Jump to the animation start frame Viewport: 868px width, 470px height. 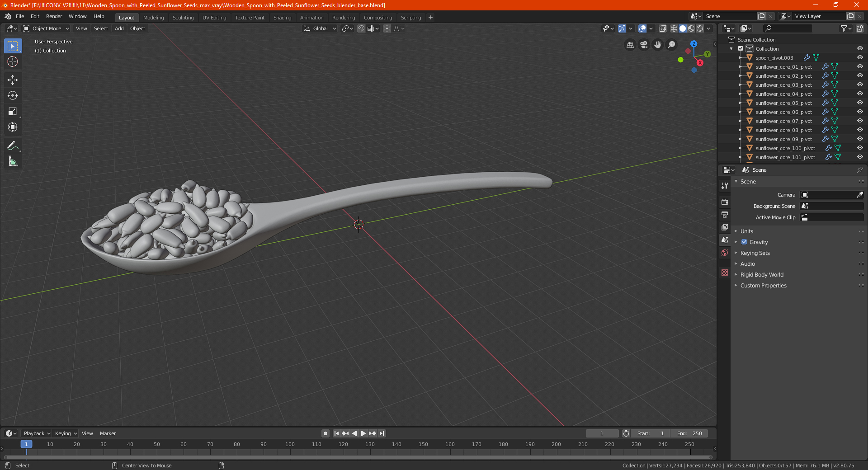coord(336,433)
